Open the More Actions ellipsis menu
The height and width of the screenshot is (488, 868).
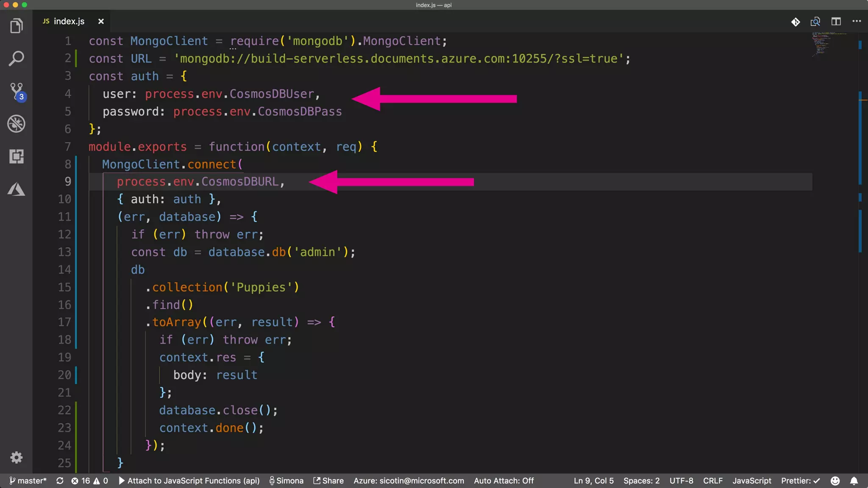[x=857, y=21]
